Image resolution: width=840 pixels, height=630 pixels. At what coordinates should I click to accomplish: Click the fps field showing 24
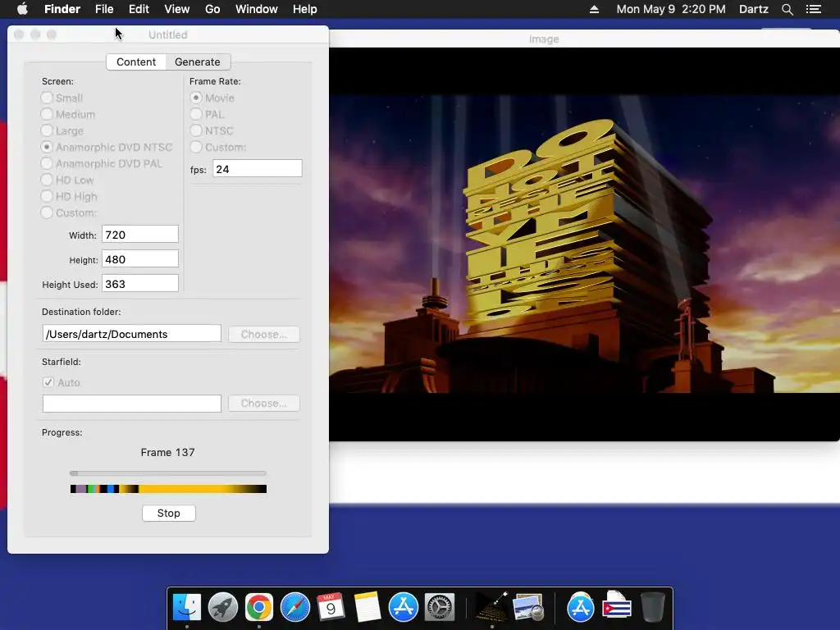[x=257, y=169]
